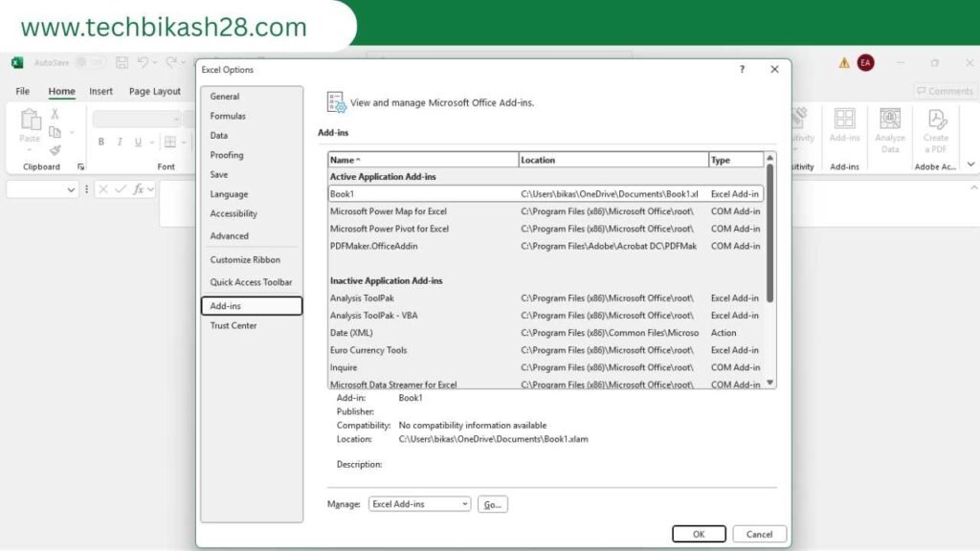Screen dimensions: 980x551
Task: Open the Manage dropdown set to Excel Add-ins
Action: click(x=419, y=504)
